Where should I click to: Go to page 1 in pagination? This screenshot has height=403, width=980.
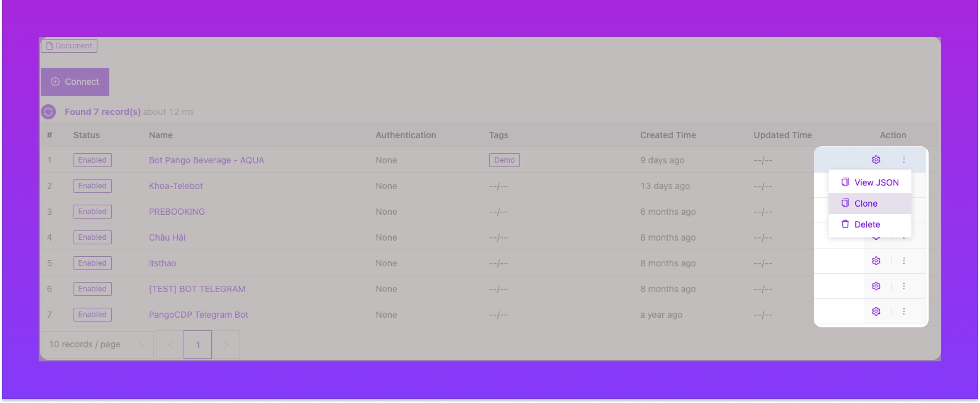click(198, 344)
